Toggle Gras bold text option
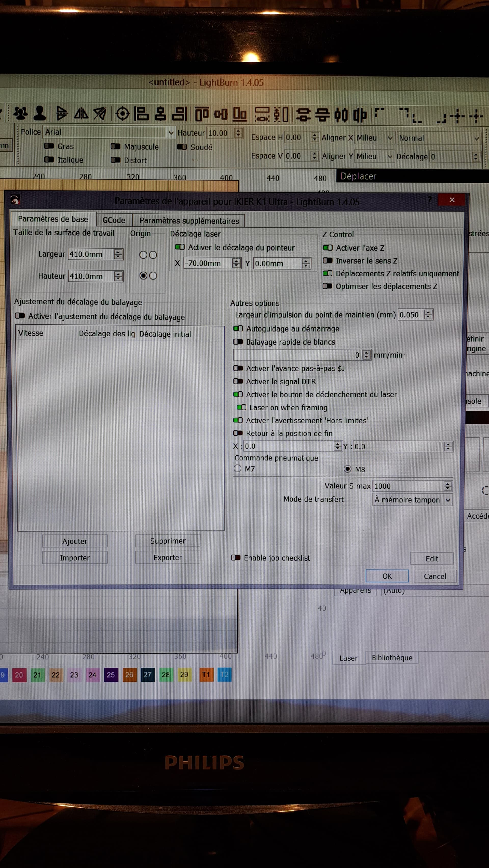Image resolution: width=489 pixels, height=868 pixels. coord(49,146)
